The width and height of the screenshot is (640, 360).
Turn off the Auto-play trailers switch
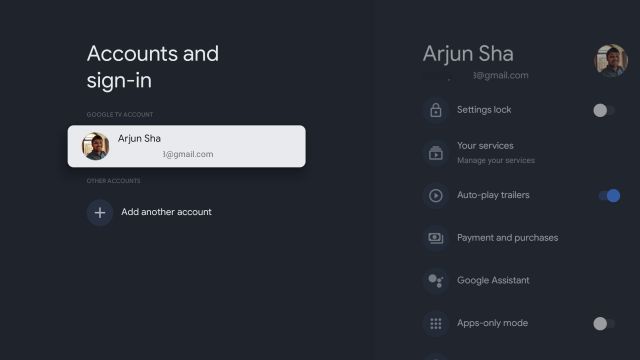pyautogui.click(x=609, y=196)
